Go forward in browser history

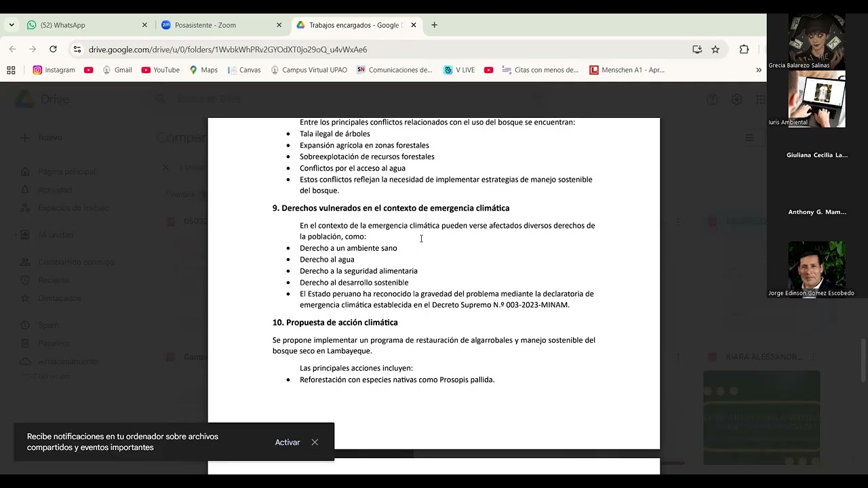pyautogui.click(x=33, y=49)
